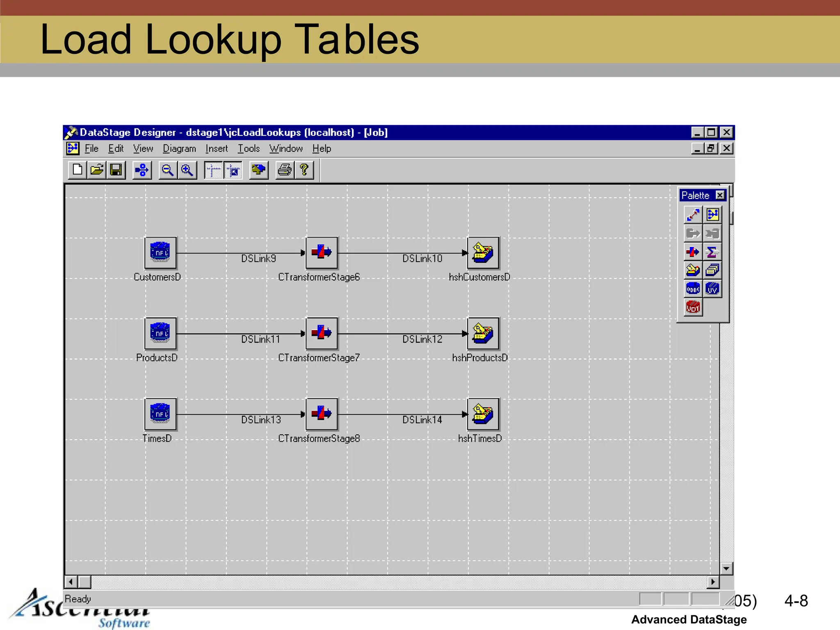The image size is (840, 630).
Task: Select the CTransformerStage6 stage icon
Action: tap(322, 253)
